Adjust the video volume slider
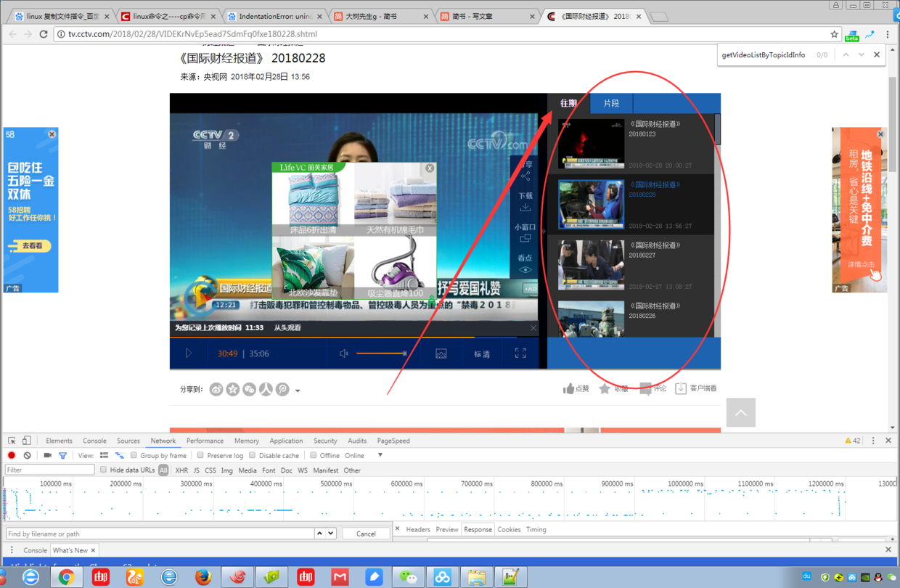900x588 pixels. tap(381, 354)
